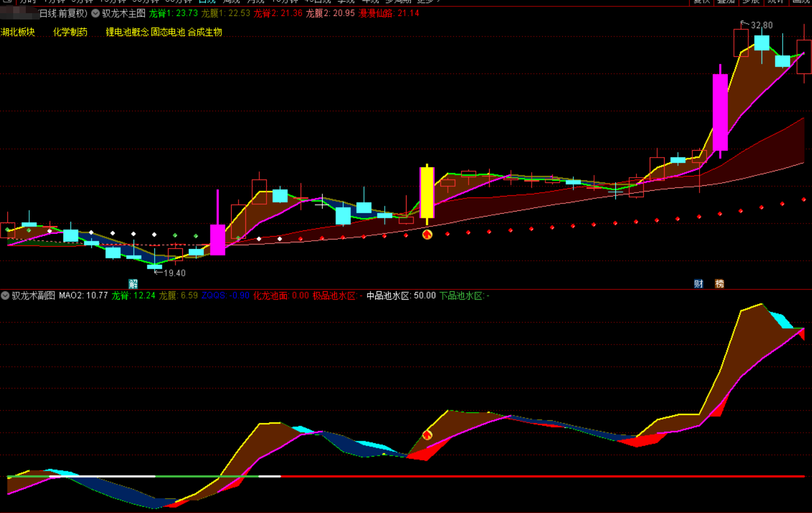Screen dimensions: 812x513
Task: Click the 龙腹2: 20.95 value
Action: 330,13
